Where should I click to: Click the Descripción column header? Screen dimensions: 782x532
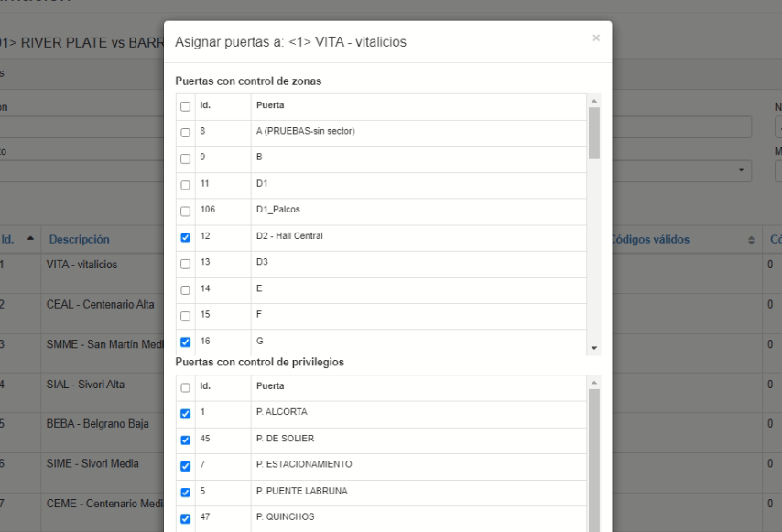click(80, 239)
